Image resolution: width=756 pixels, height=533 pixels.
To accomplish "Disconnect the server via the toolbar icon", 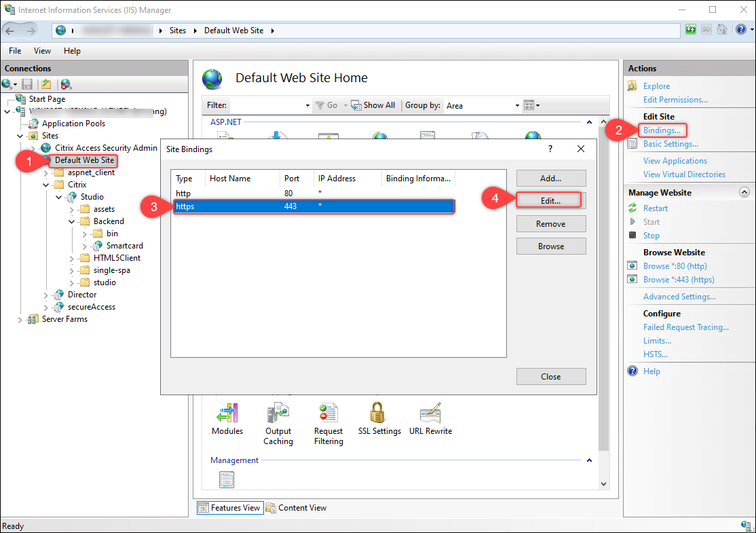I will coord(65,84).
